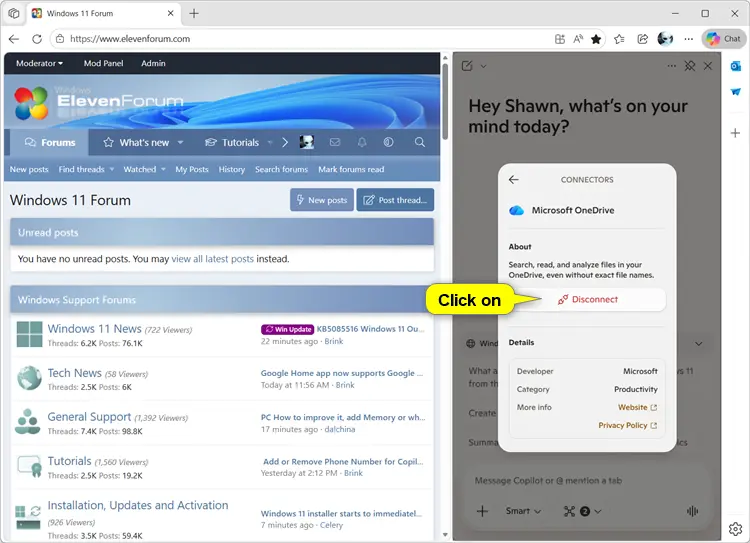Open the Privacy Policy link
This screenshot has height=543, width=750.
(628, 425)
